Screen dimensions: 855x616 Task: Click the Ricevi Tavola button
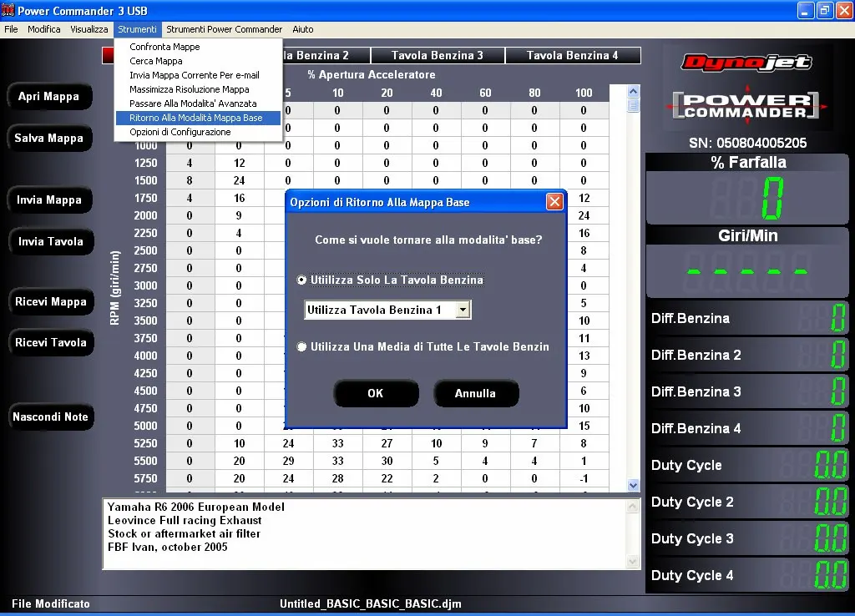51,342
